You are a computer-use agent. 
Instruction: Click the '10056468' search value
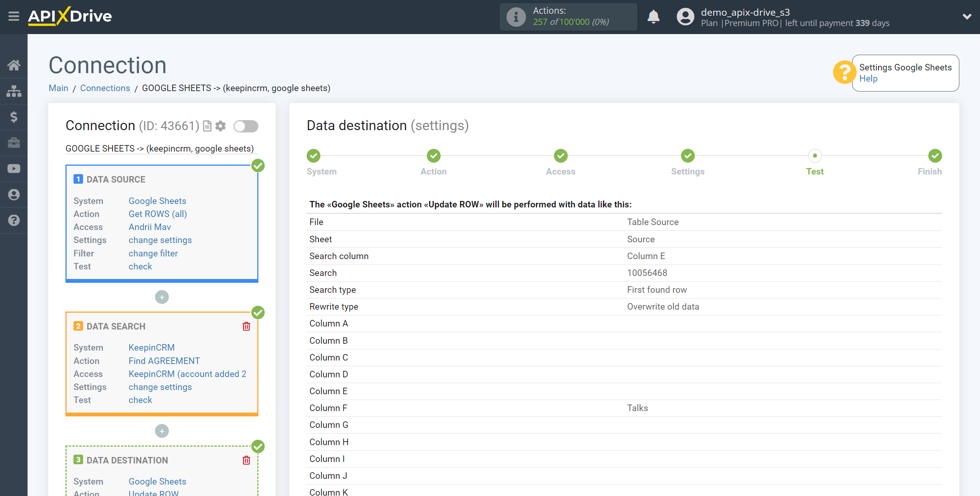point(647,273)
